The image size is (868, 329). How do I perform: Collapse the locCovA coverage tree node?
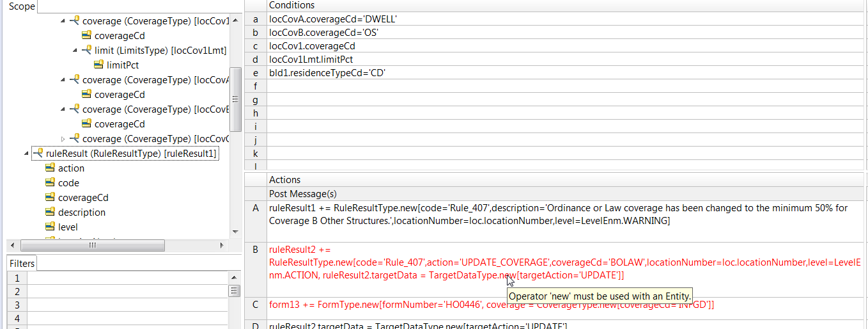pos(63,80)
